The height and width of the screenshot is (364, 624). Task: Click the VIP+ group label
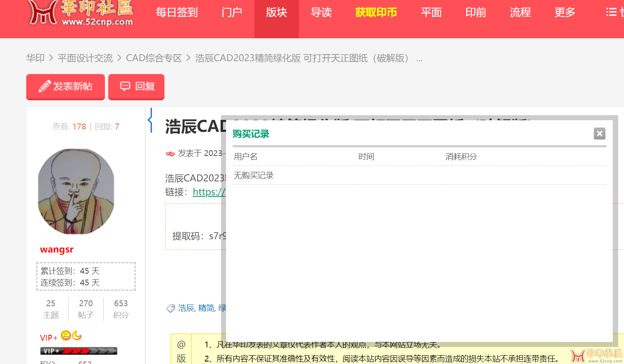point(49,338)
